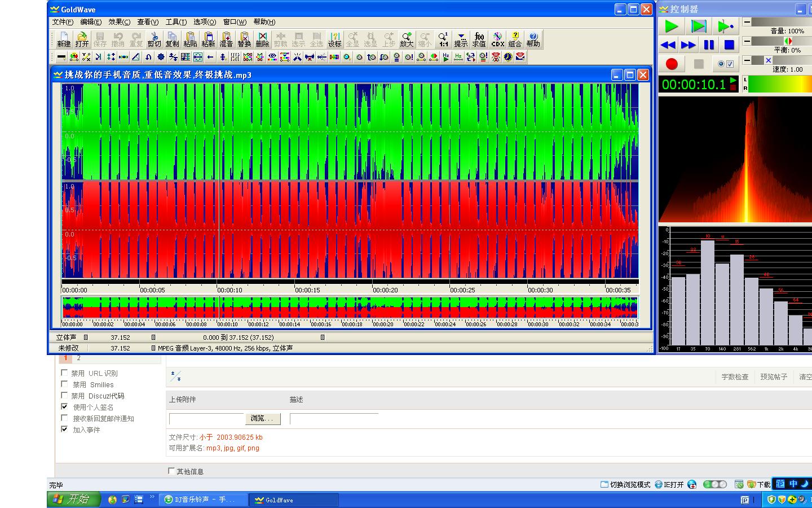This screenshot has width=812, height=508.
Task: Tick the 其他信息 checkbox
Action: point(171,471)
